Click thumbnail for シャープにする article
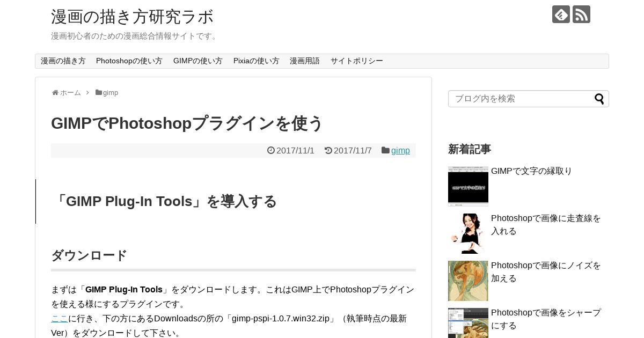644x338 pixels. [x=468, y=323]
